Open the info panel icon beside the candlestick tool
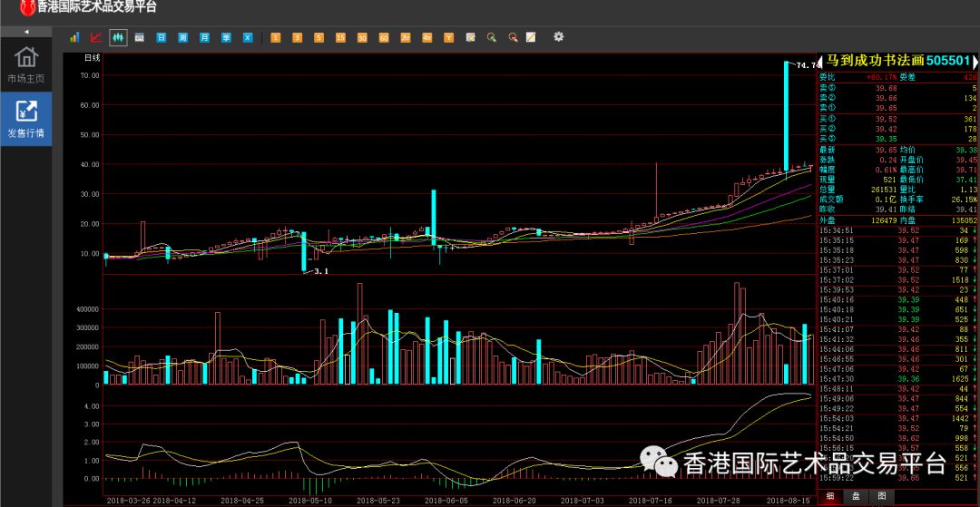 [x=140, y=37]
